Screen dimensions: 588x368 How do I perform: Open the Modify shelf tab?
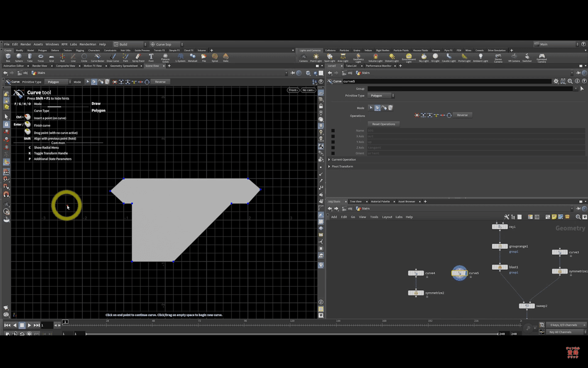[19, 50]
